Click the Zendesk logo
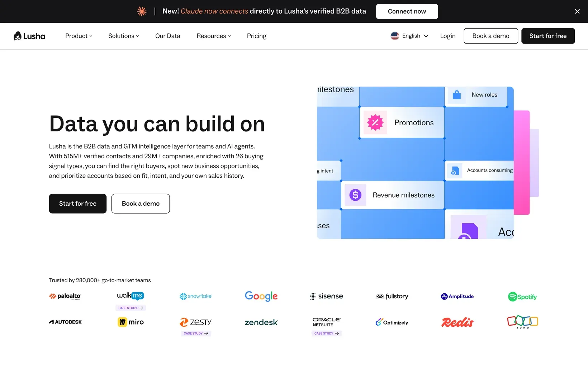Image resolution: width=588 pixels, height=368 pixels. coord(261,322)
